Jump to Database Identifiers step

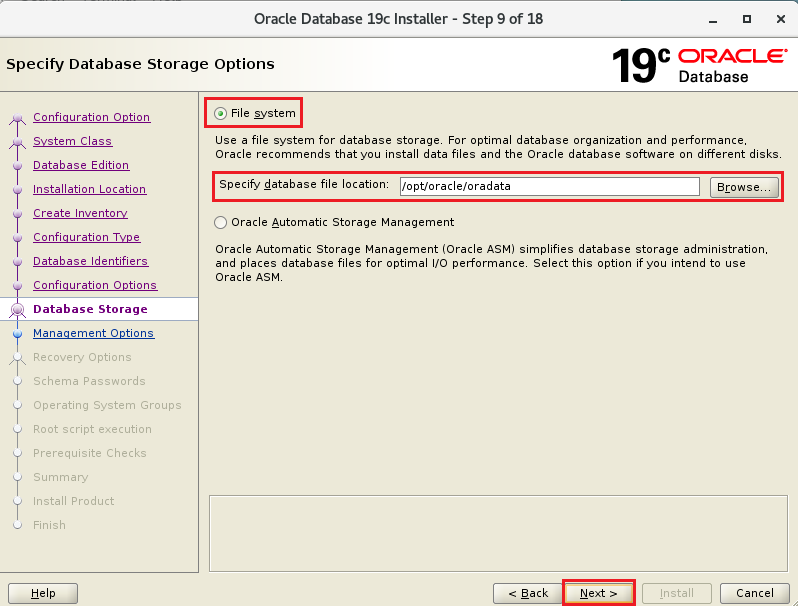click(91, 261)
